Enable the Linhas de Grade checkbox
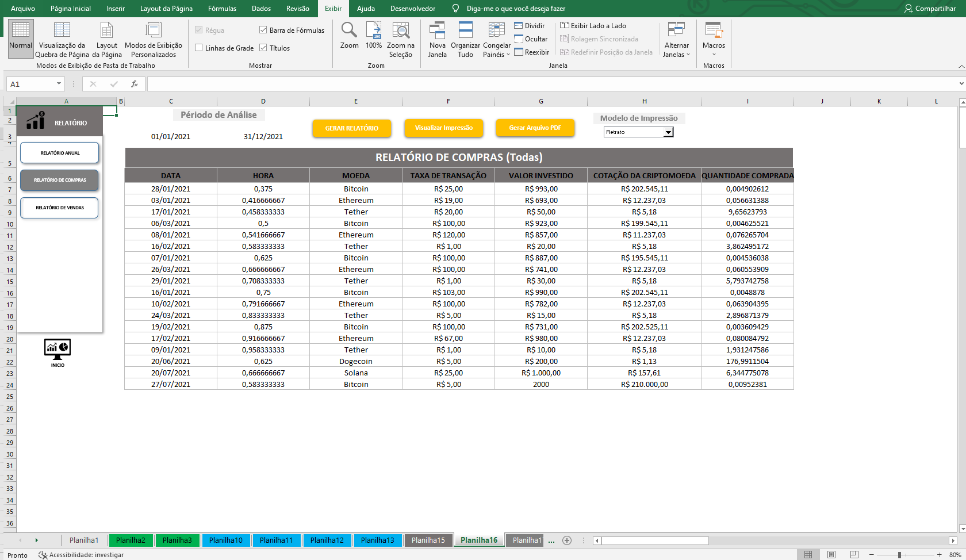The image size is (966, 560). pyautogui.click(x=199, y=48)
